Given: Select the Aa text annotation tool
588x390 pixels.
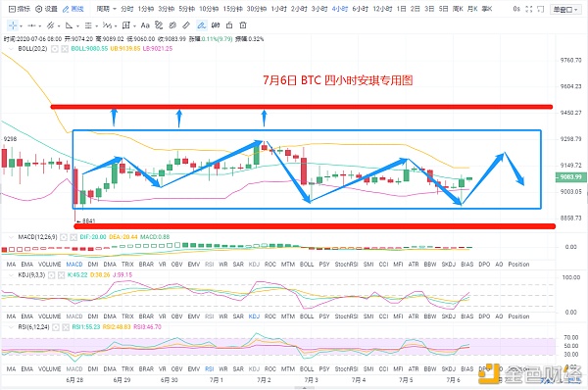Looking at the screenshot, I should 145,25.
